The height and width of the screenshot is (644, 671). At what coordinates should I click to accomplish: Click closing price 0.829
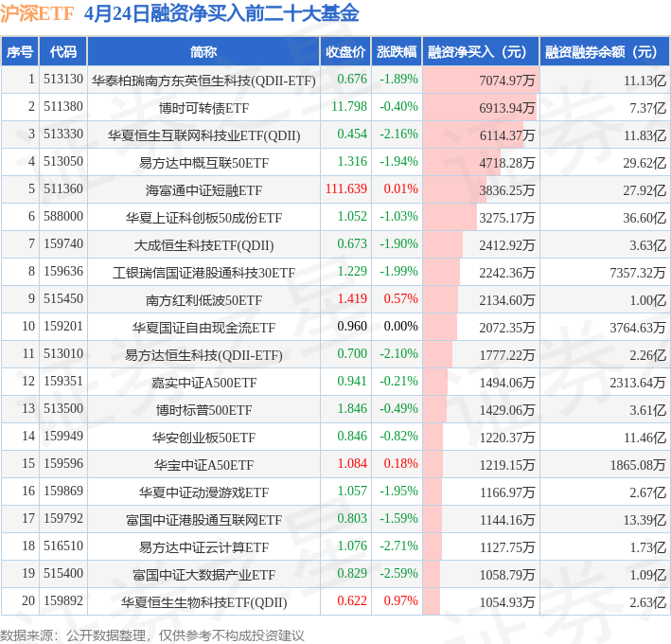coord(352,573)
